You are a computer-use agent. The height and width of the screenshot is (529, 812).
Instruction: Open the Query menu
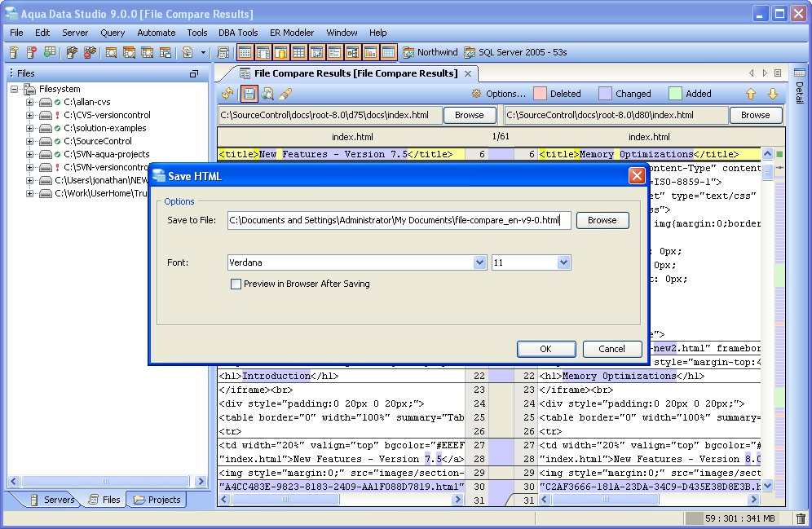pos(113,33)
